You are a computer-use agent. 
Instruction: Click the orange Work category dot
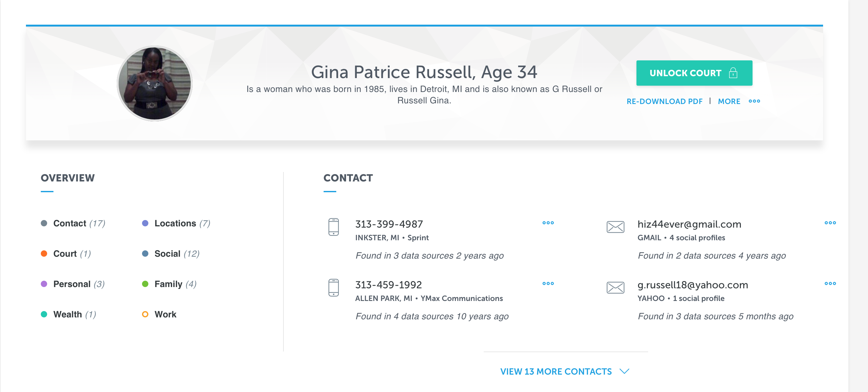point(145,314)
